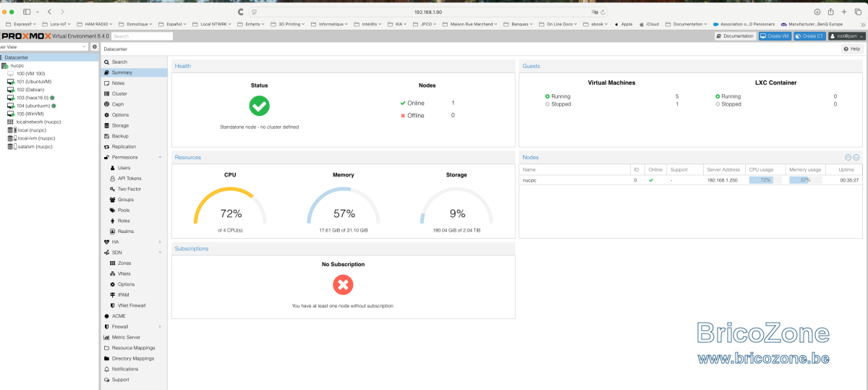Open the Storage section
The image size is (868, 390).
133,125
